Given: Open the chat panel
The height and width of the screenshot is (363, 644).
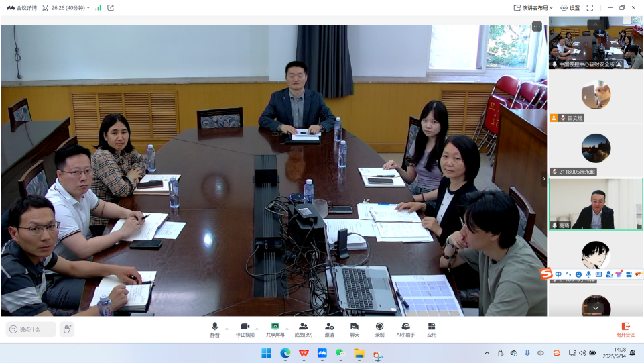Looking at the screenshot, I should (x=355, y=329).
